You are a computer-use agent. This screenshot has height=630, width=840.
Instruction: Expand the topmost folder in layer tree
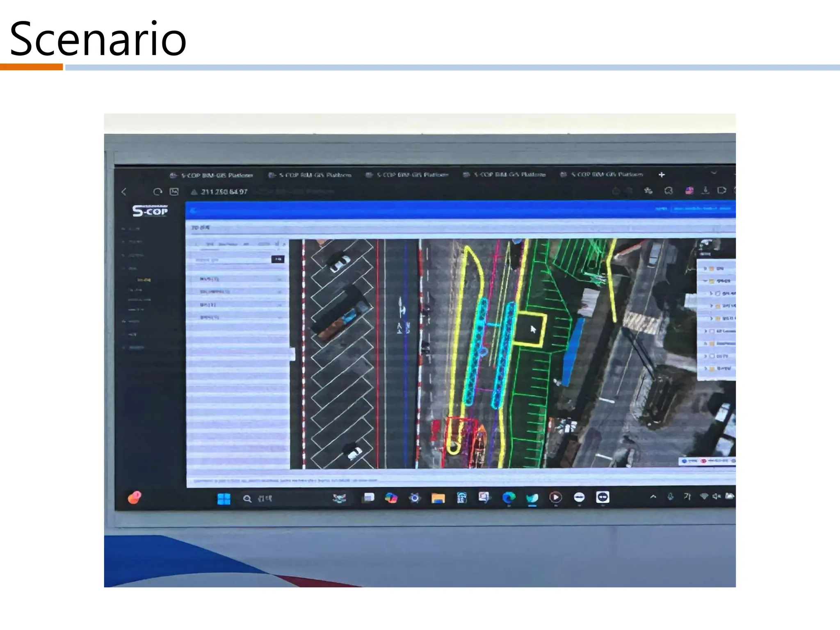[705, 269]
